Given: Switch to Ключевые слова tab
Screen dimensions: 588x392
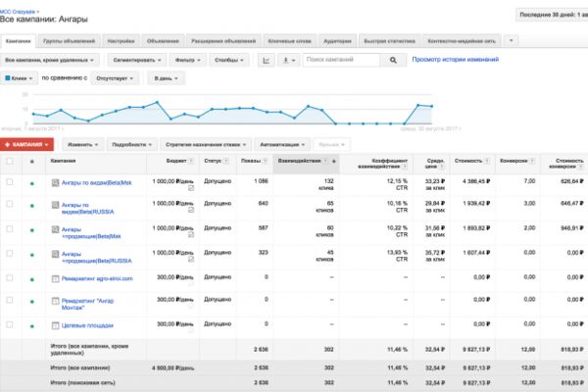Looking at the screenshot, I should [x=290, y=41].
